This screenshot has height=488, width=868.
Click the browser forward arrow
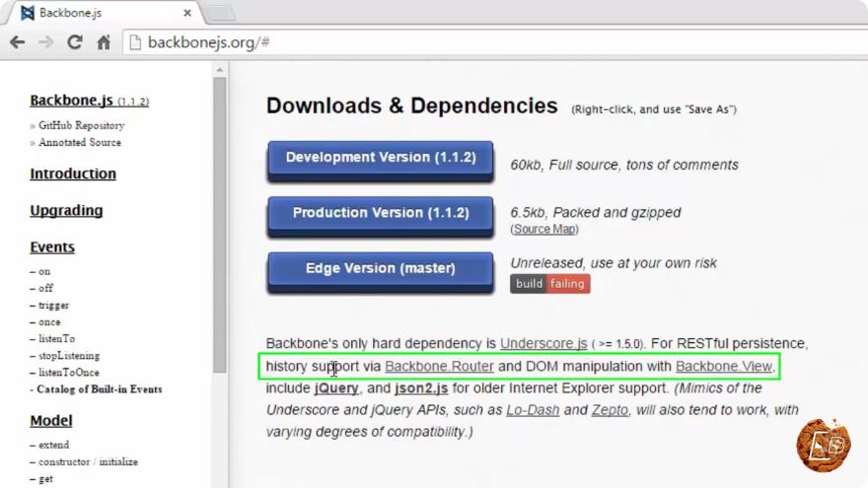pos(46,42)
